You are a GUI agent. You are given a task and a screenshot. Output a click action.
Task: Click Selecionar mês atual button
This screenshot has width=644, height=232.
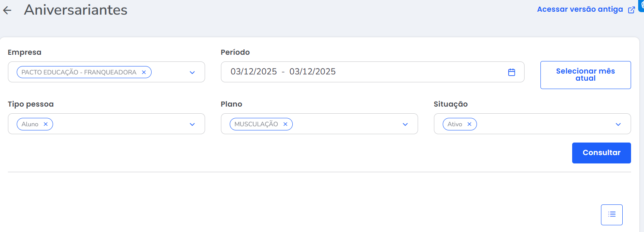585,75
